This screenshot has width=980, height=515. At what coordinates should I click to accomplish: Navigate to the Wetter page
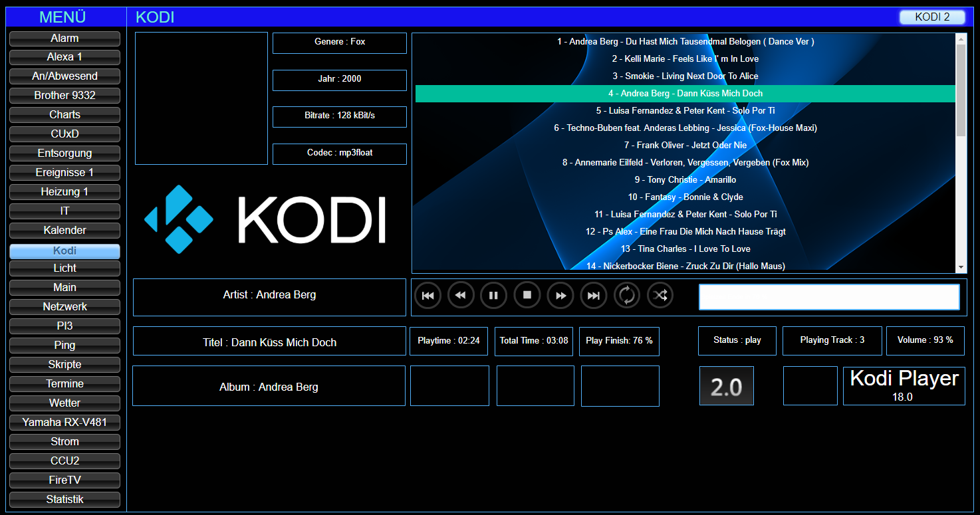tap(64, 403)
